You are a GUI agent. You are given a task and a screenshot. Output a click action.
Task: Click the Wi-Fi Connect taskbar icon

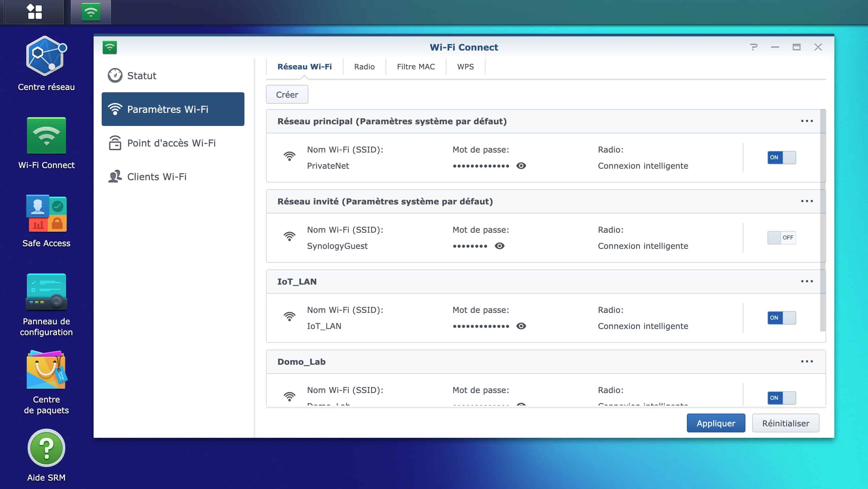pyautogui.click(x=91, y=12)
